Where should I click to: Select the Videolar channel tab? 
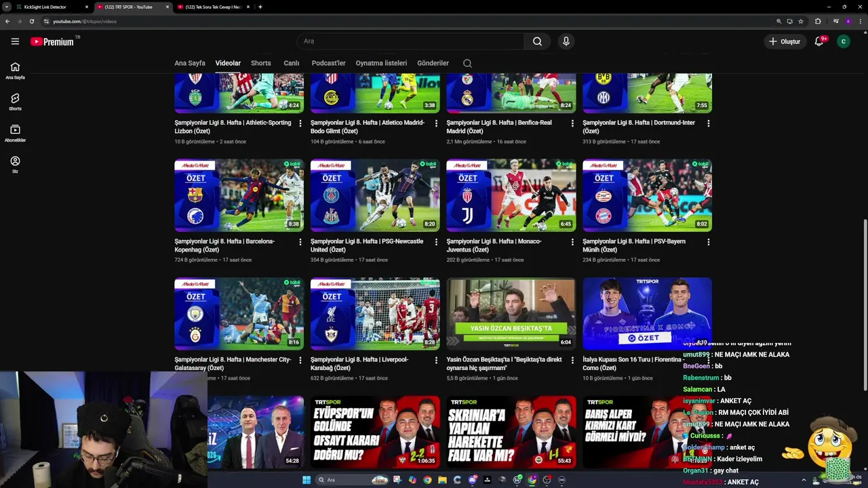point(228,63)
